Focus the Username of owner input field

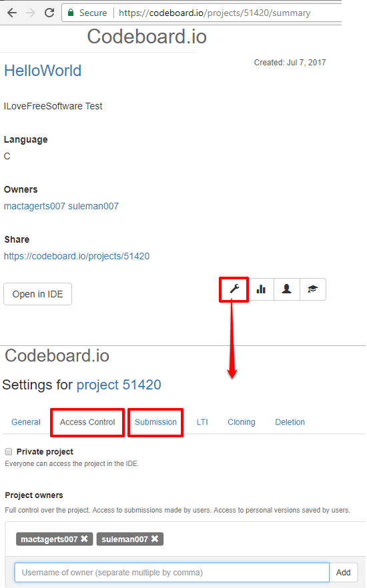point(172,572)
